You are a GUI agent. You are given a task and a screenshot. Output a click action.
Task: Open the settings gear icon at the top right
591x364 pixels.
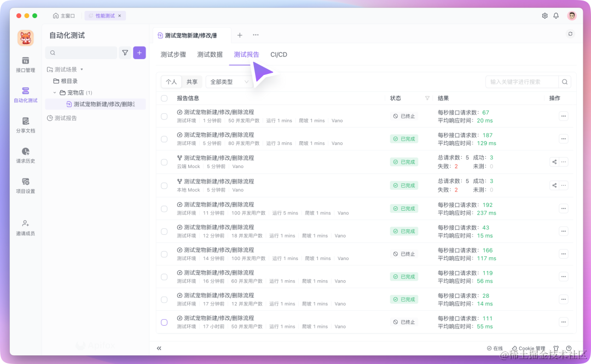[x=544, y=16]
